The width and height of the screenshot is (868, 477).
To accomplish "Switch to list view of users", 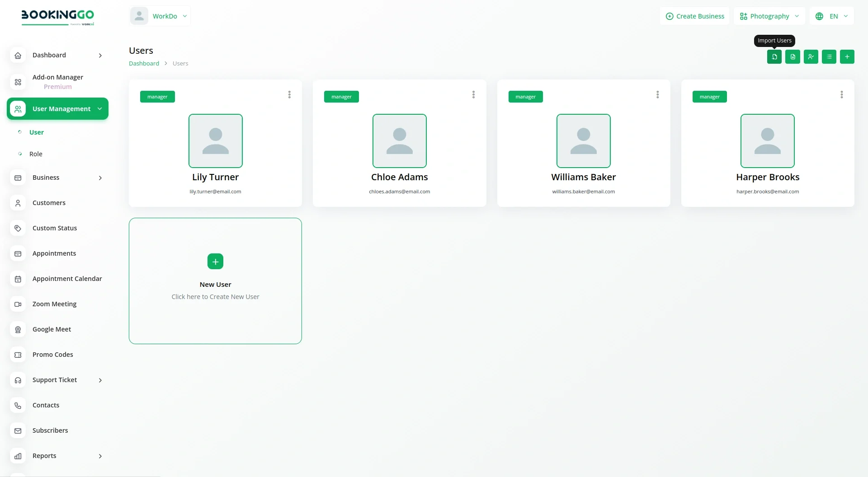I will tap(829, 57).
